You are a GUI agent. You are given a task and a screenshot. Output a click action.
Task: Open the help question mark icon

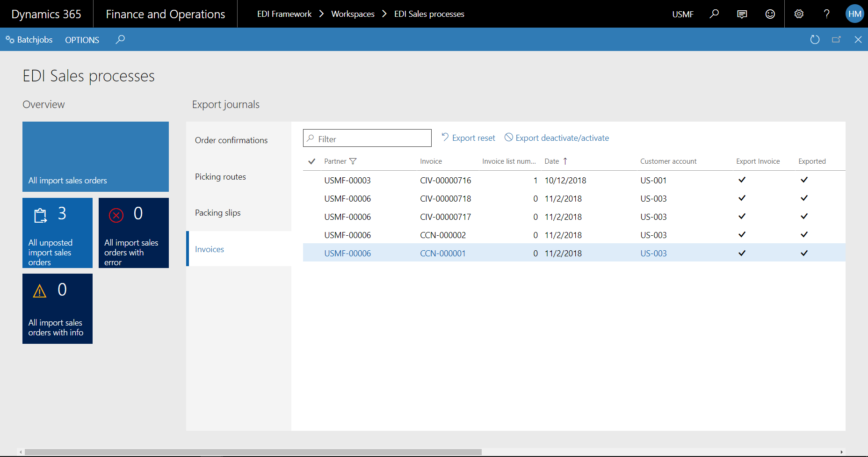click(x=827, y=14)
